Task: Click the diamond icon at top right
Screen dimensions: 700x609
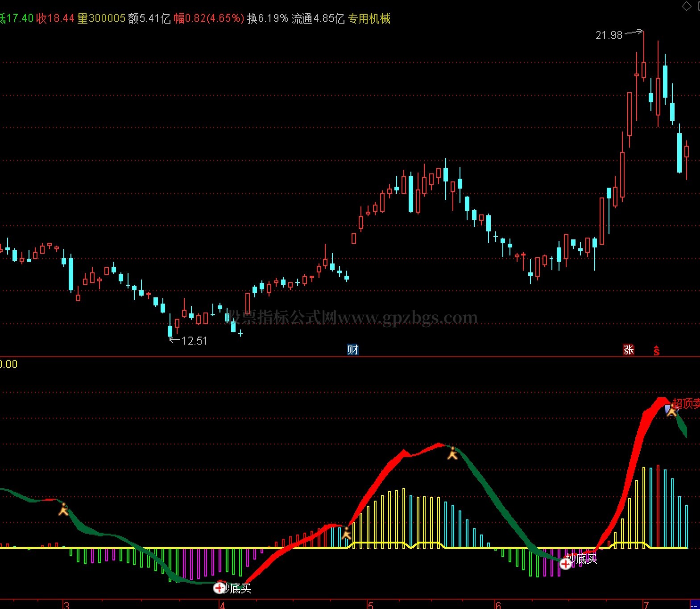Action: pos(686,6)
